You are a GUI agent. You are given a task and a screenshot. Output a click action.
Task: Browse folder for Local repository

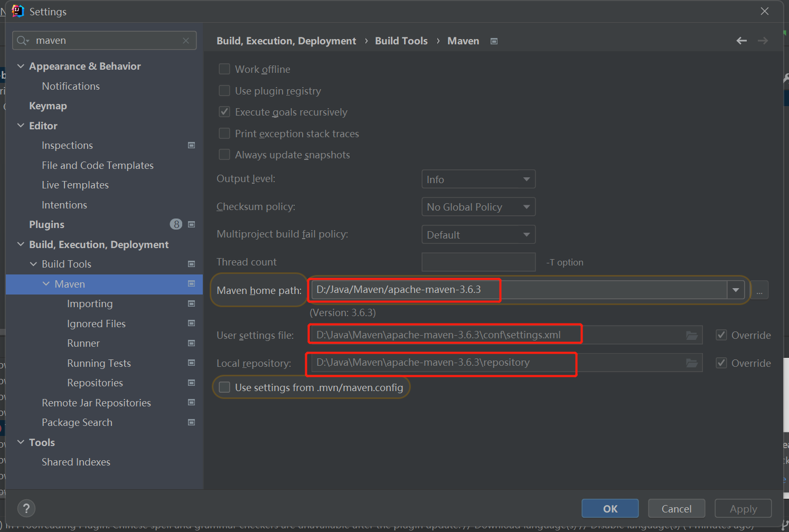(x=692, y=363)
